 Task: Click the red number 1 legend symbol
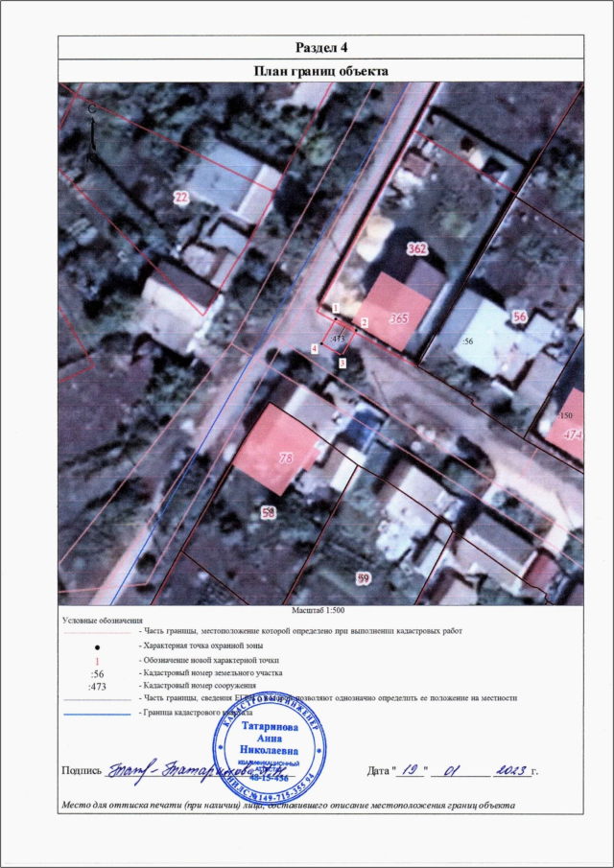point(97,661)
